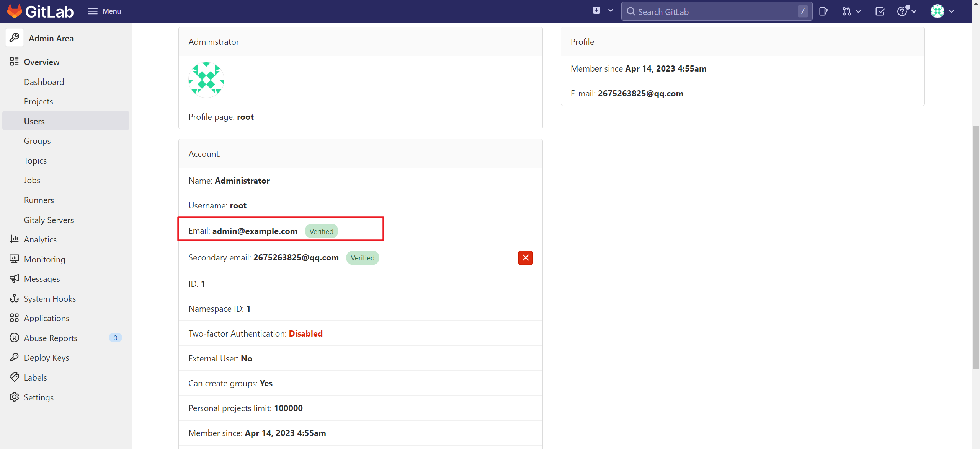Open Deploy Keys section

coord(46,358)
